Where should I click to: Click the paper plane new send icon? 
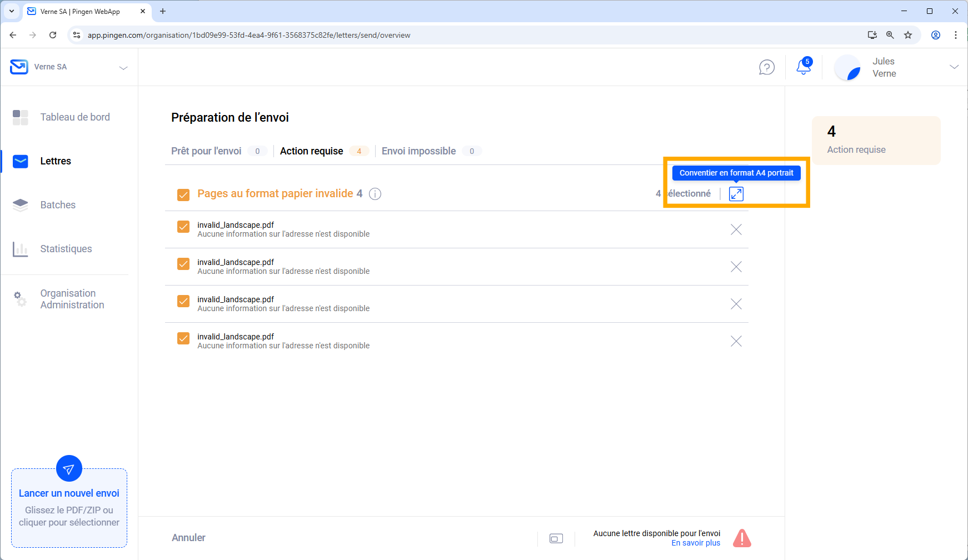[x=69, y=469]
